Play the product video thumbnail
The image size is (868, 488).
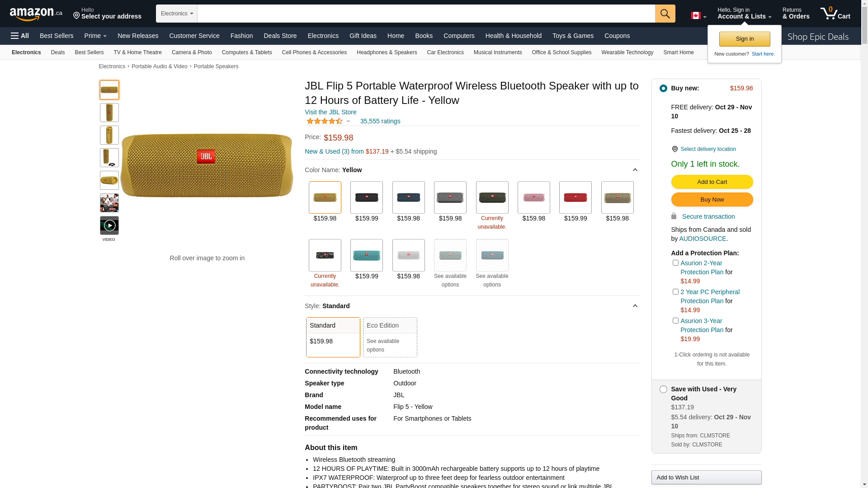click(x=109, y=225)
